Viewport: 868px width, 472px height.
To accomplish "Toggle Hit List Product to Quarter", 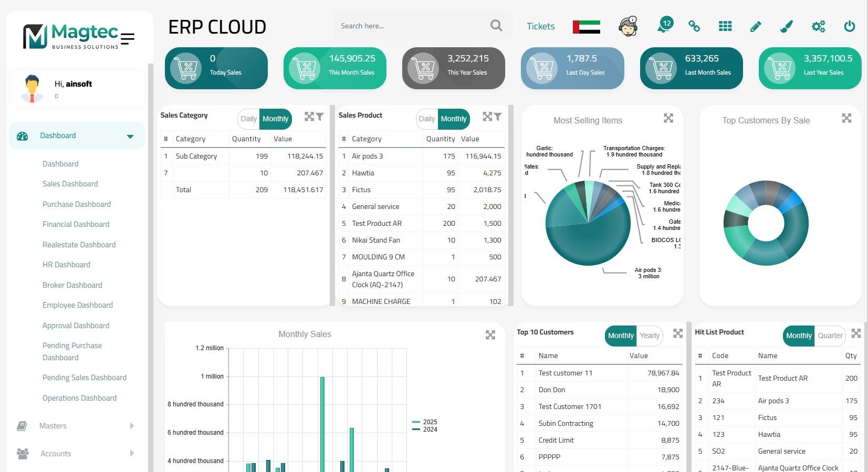I will click(830, 335).
